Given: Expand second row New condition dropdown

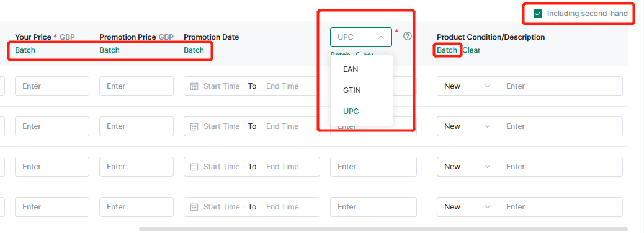Looking at the screenshot, I should [x=468, y=126].
